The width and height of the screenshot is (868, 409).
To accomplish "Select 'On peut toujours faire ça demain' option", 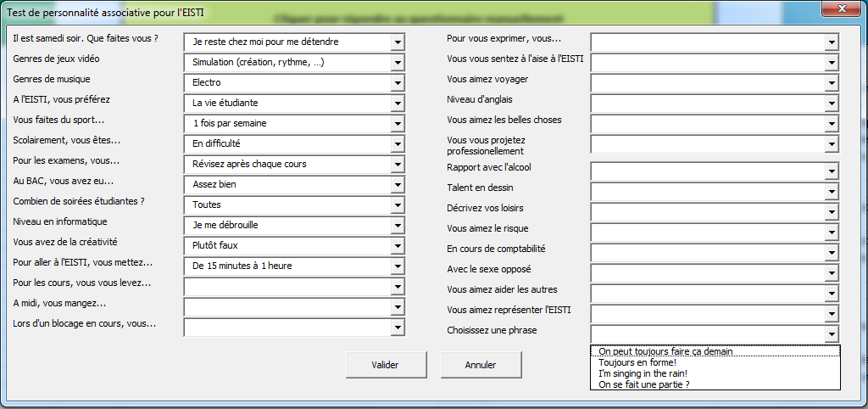I will (665, 351).
